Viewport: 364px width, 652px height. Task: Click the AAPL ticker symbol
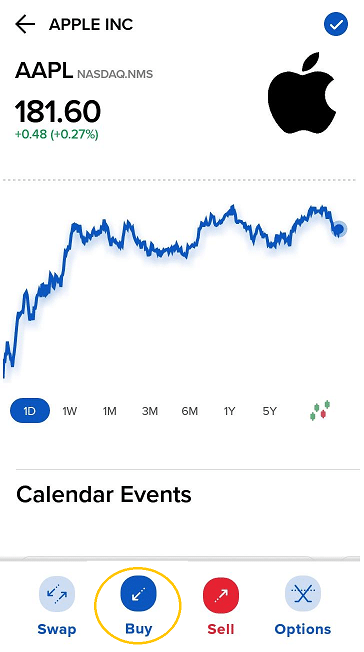[x=44, y=72]
